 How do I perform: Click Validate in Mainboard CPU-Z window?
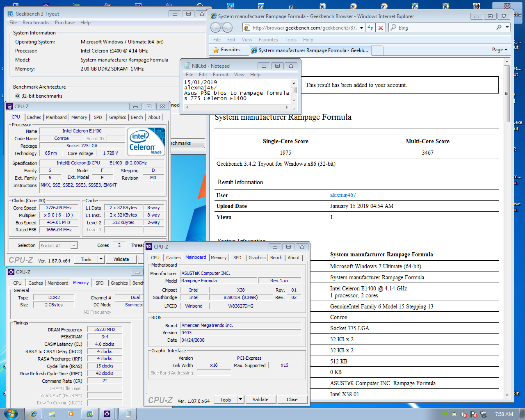point(260,399)
